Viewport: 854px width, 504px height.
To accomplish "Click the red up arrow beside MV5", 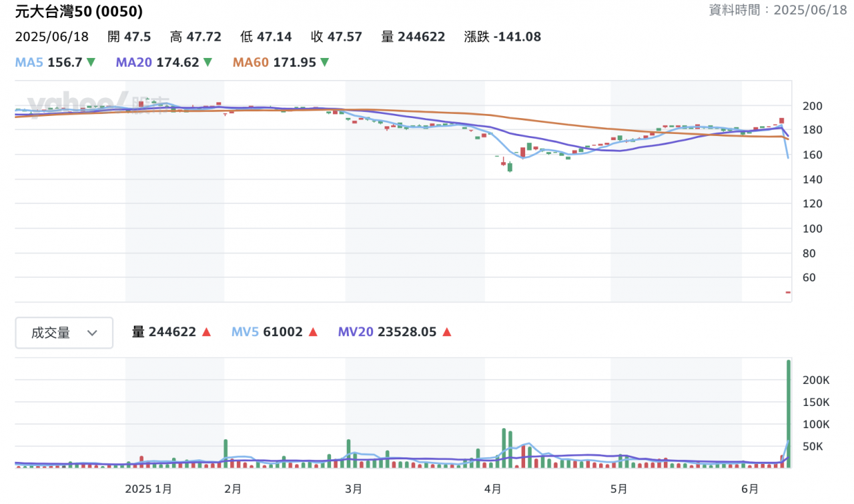I will [x=313, y=332].
